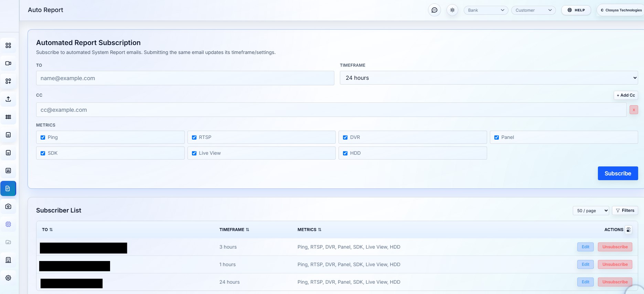Click the 'Auto Report' page title

[45, 10]
